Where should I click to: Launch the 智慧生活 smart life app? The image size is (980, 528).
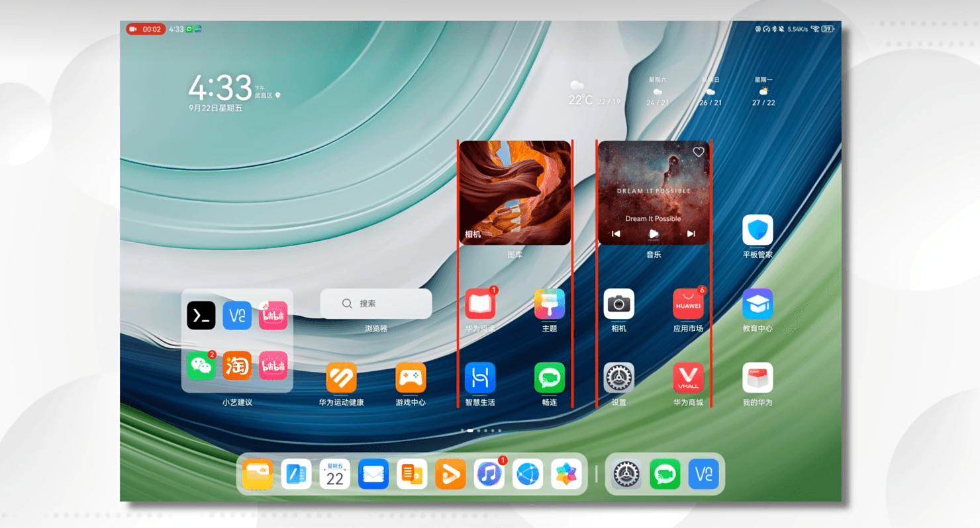point(480,378)
